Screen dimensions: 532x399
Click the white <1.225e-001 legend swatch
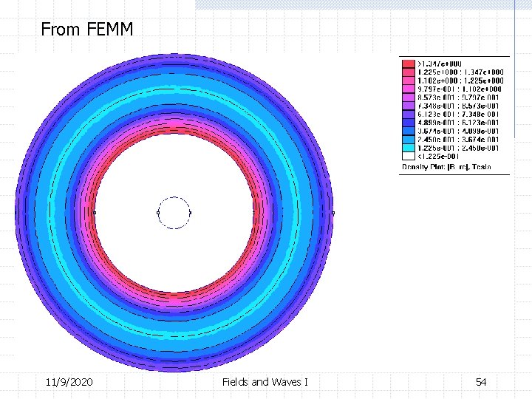409,156
